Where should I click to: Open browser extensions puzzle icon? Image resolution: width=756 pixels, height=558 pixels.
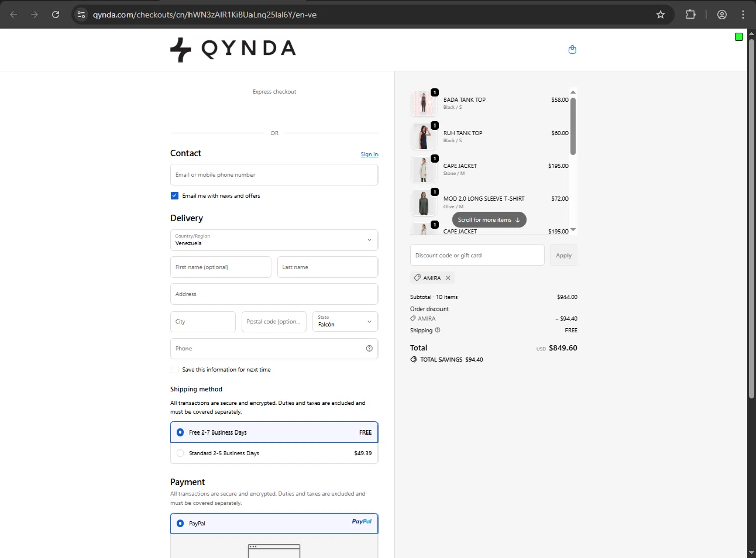[690, 15]
